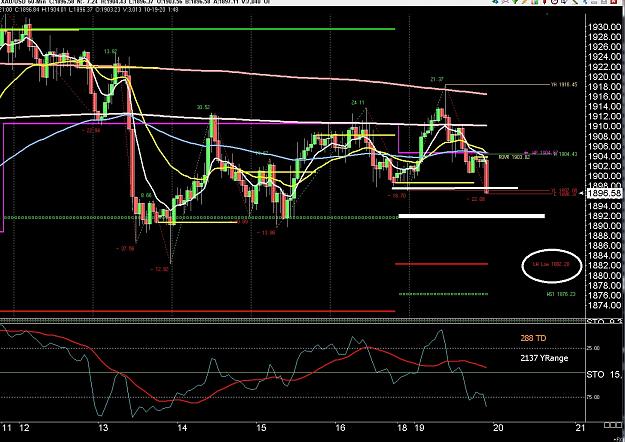Screen dimensions: 625x442
Task: Click date 12 on time axis
Action: [x=24, y=428]
